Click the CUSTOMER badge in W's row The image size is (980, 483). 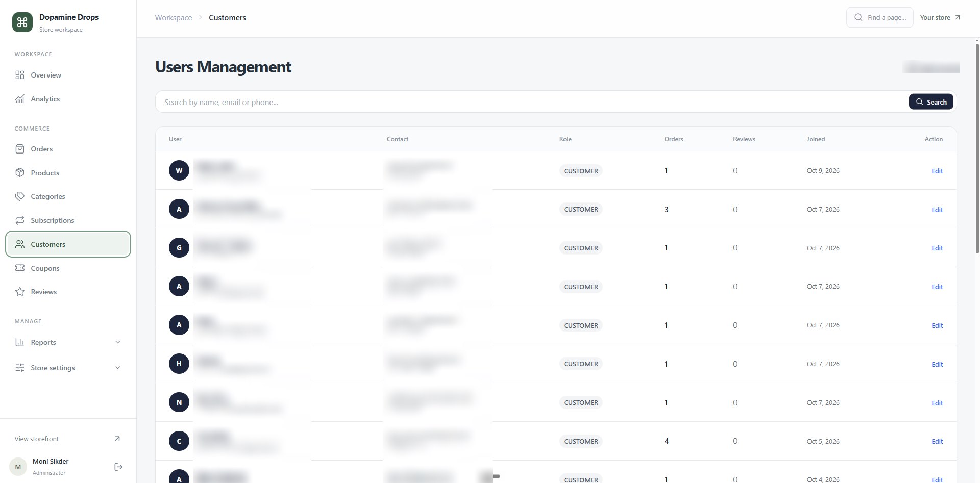pos(581,171)
